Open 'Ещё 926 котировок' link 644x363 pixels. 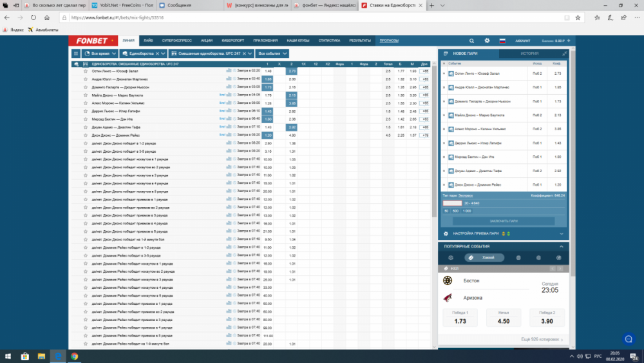[x=542, y=340]
